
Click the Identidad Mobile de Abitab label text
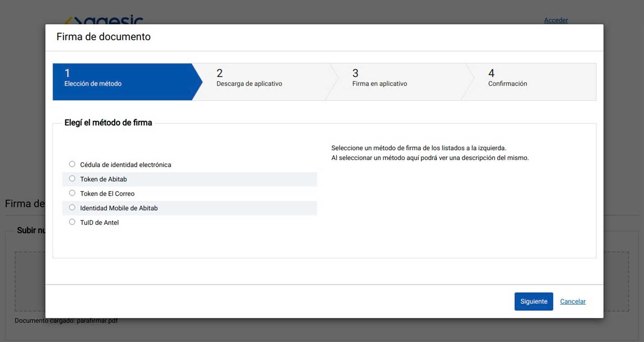[119, 208]
